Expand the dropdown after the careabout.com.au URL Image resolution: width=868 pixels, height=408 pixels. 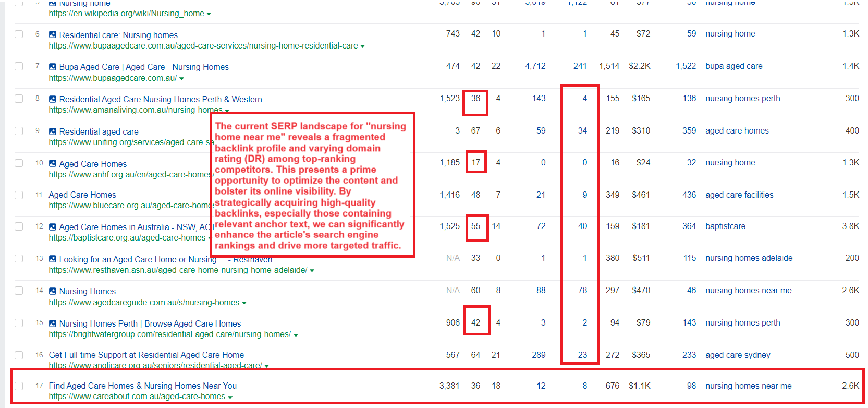[230, 397]
